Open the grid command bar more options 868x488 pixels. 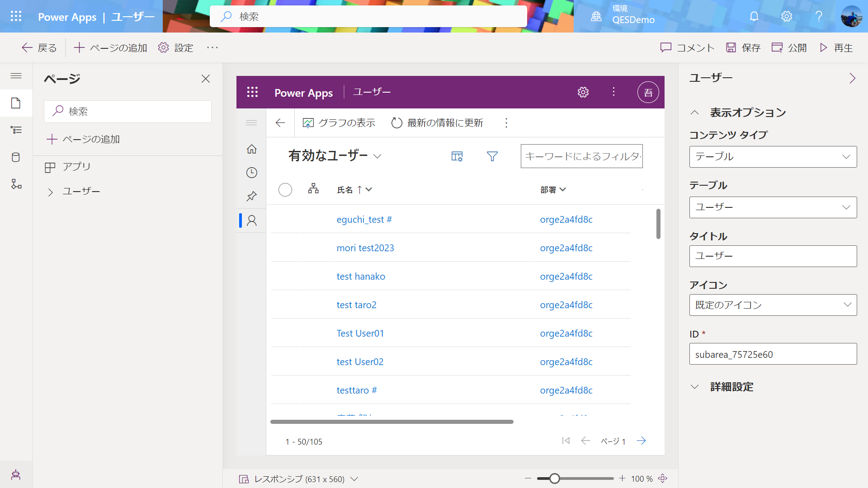pos(506,123)
